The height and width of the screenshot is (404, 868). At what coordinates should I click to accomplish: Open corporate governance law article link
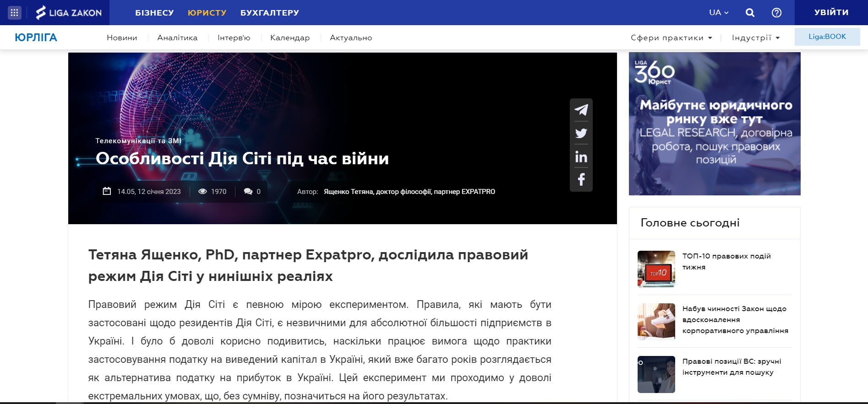click(x=735, y=320)
